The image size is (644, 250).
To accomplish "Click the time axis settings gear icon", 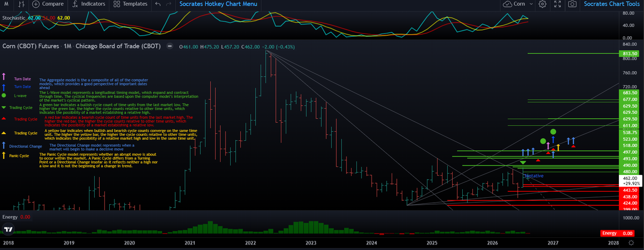I will (631, 242).
